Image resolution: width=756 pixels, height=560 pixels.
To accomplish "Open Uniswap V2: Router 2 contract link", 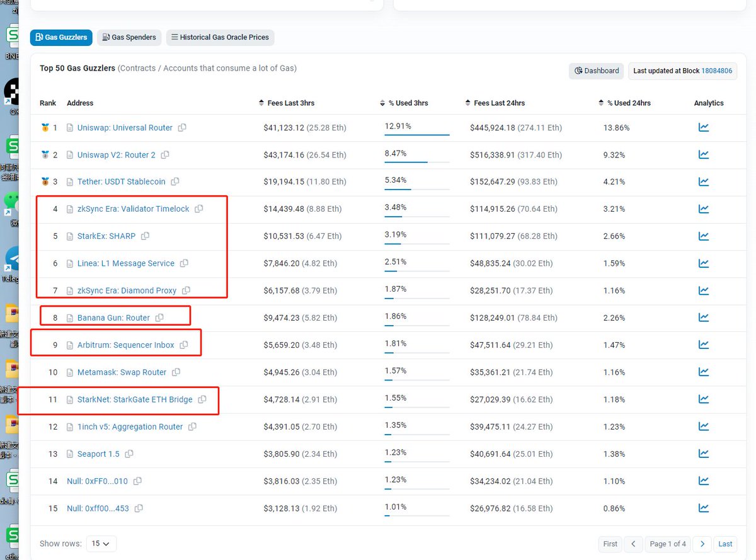I will tap(117, 155).
